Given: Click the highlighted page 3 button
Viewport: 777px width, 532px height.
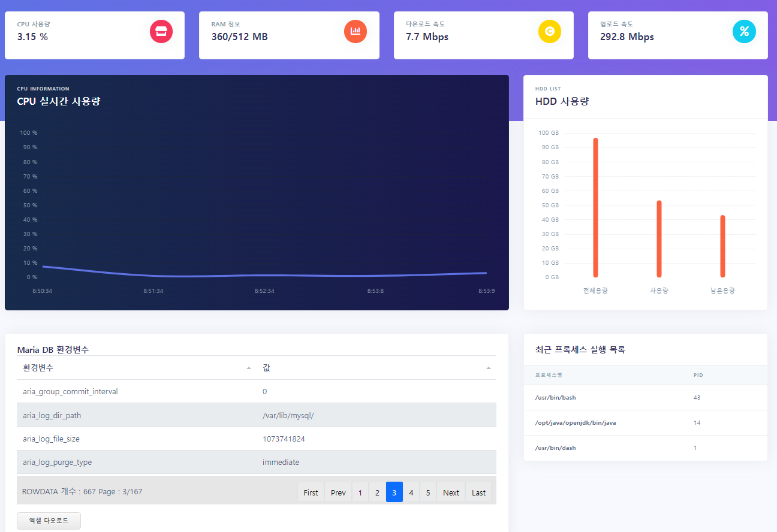Looking at the screenshot, I should (x=394, y=492).
